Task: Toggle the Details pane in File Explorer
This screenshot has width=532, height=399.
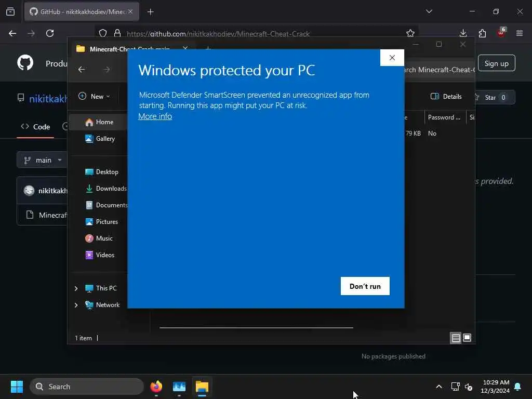Action: 446,96
